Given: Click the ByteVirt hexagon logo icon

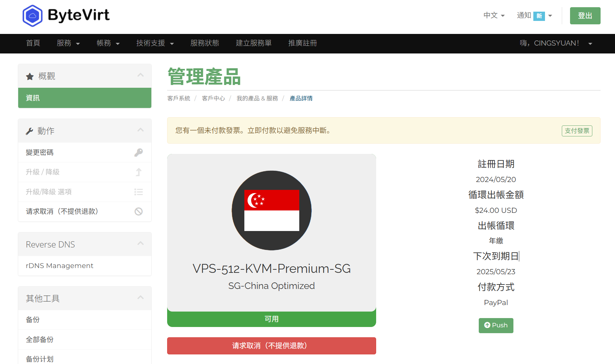Looking at the screenshot, I should click(33, 15).
